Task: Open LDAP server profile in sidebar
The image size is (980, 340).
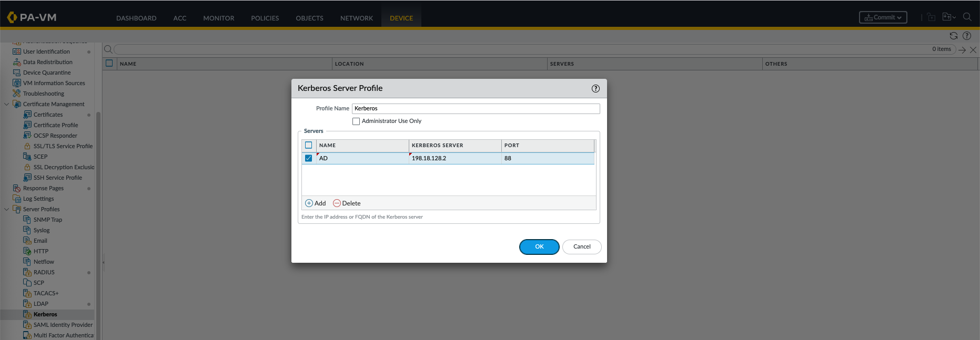Action: click(41, 304)
